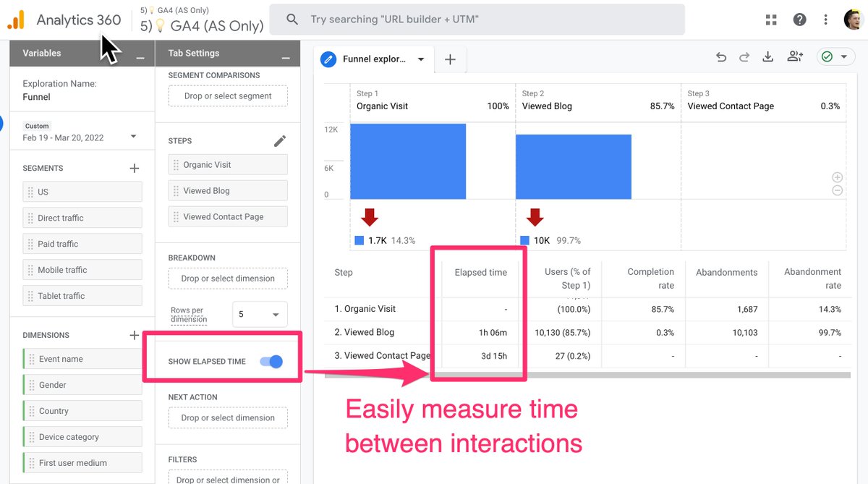The width and height of the screenshot is (868, 484).
Task: Select the Device category dimension
Action: click(82, 437)
